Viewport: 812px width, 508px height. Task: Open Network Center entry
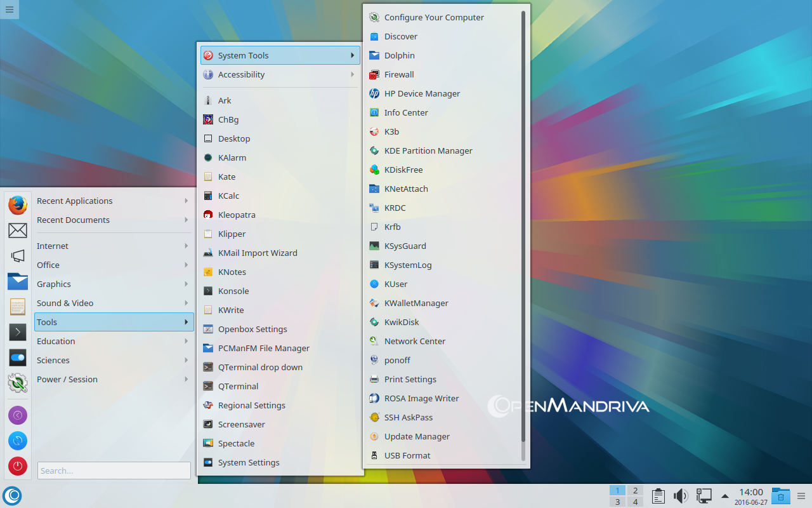point(443,341)
